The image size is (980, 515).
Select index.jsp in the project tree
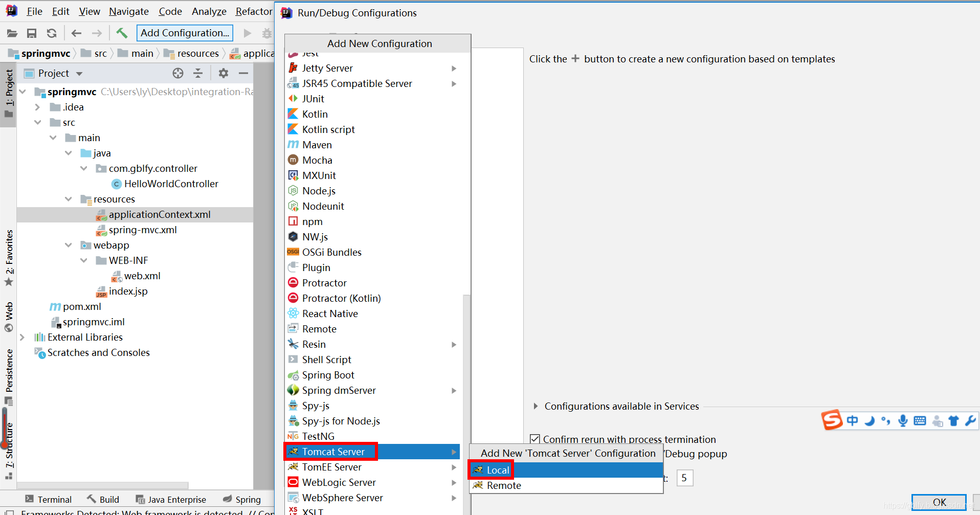coord(122,291)
